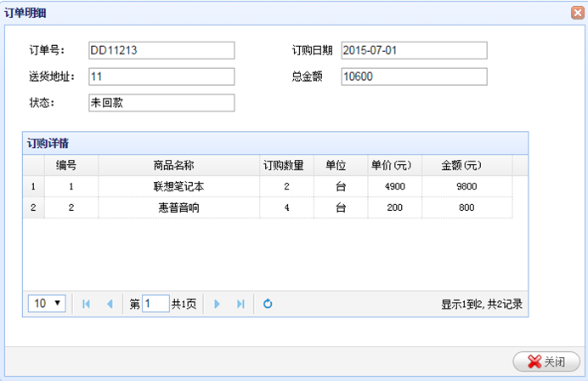Click quantity cell 2 in 联想笔记本 row
588x381 pixels.
tap(287, 186)
